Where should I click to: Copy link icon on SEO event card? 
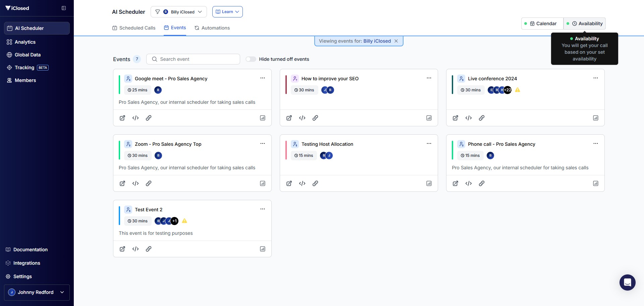coord(315,118)
